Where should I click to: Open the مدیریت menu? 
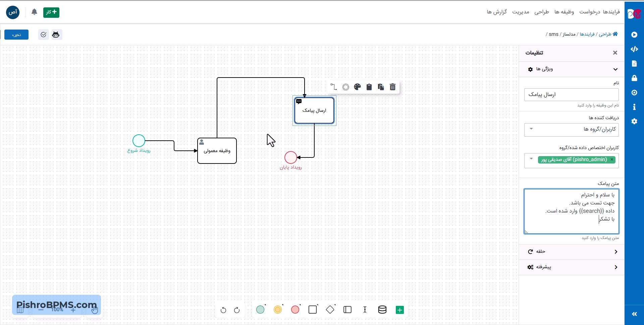(521, 12)
